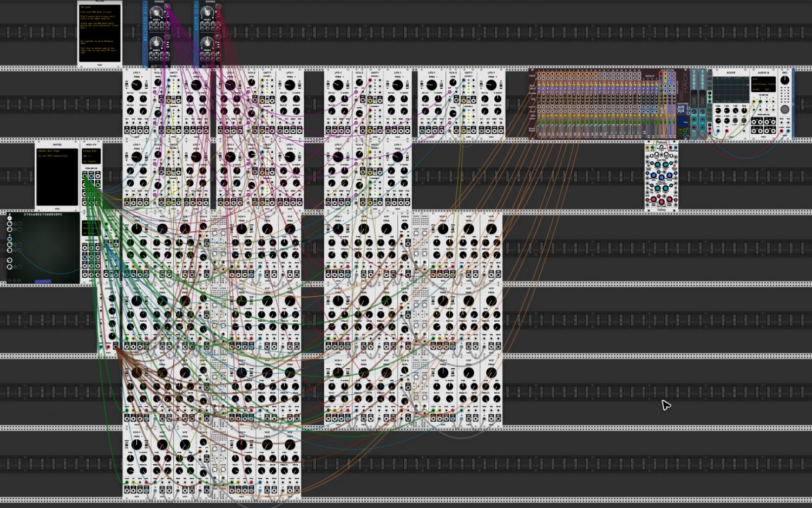
Task: Toggle the Hold button on Plateau
Action: [647, 187]
